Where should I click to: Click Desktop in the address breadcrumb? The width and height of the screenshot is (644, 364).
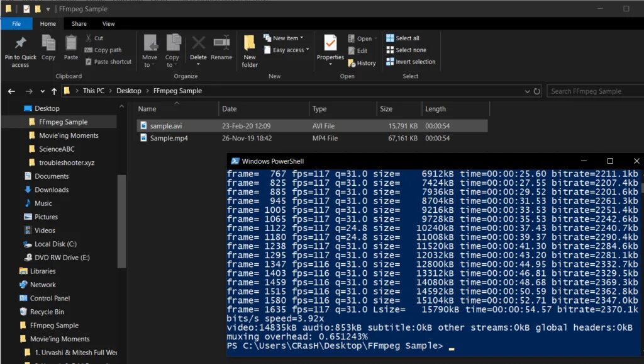pos(128,91)
